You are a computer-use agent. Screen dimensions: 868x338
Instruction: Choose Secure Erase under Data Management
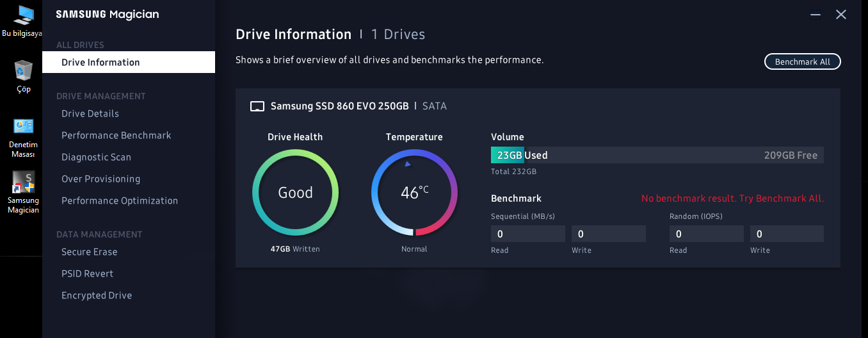pos(90,252)
